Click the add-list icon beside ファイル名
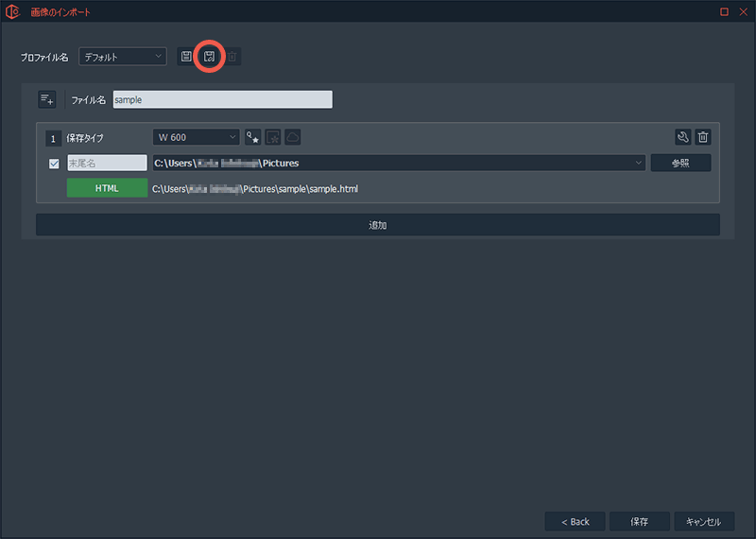 point(47,99)
